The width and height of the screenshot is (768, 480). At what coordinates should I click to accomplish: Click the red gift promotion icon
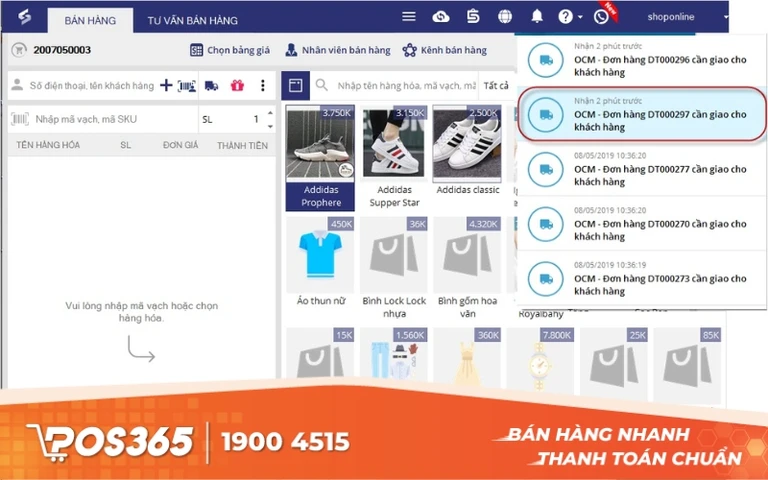(x=238, y=86)
